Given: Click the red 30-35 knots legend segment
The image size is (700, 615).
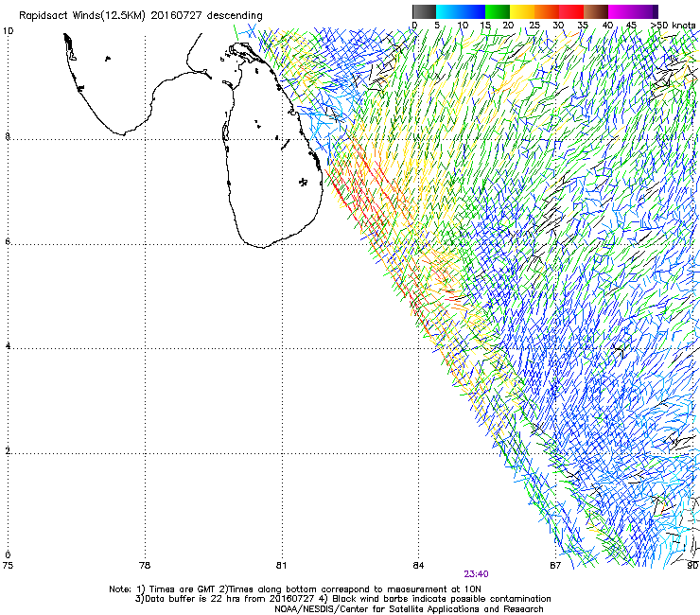Looking at the screenshot, I should tap(571, 11).
